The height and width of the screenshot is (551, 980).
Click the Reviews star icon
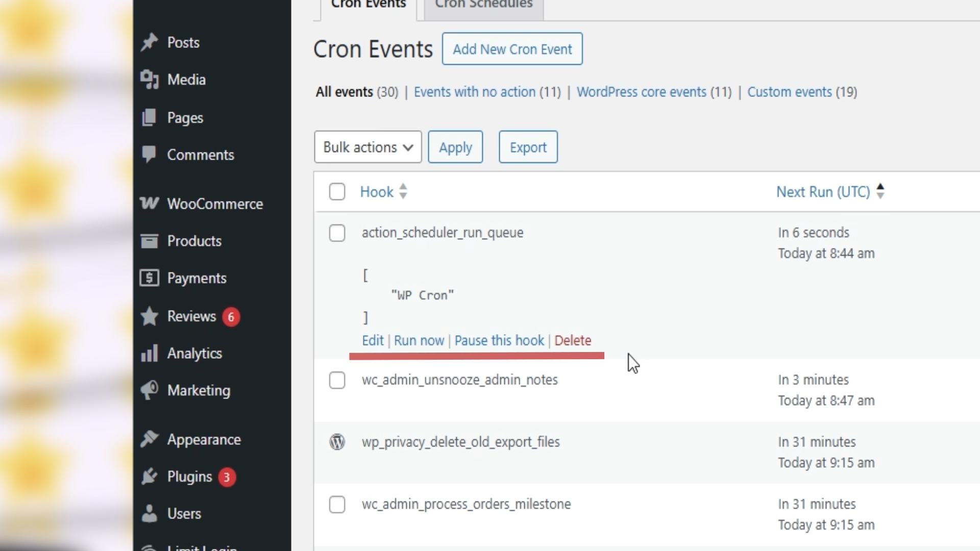click(x=149, y=316)
